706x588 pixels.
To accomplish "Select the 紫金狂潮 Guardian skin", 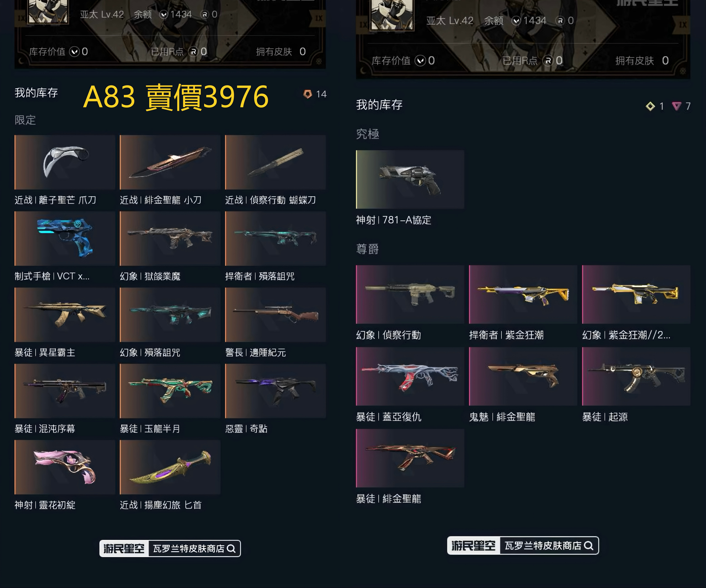I will (523, 295).
